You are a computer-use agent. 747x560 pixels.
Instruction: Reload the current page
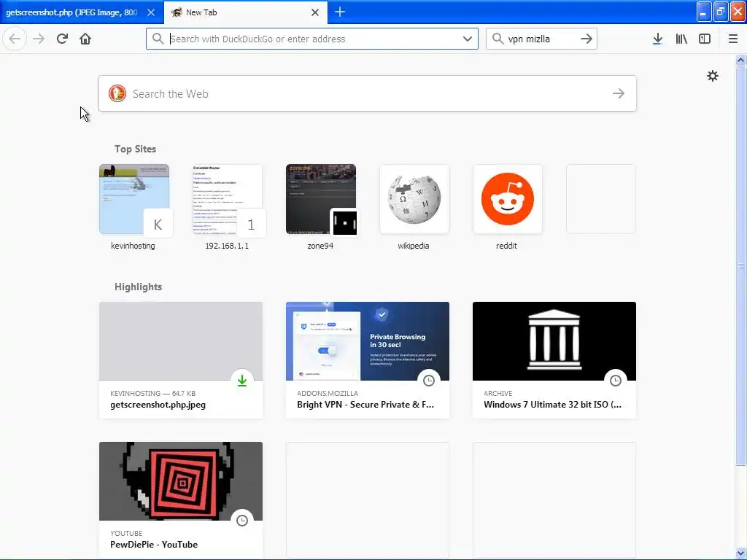point(62,39)
